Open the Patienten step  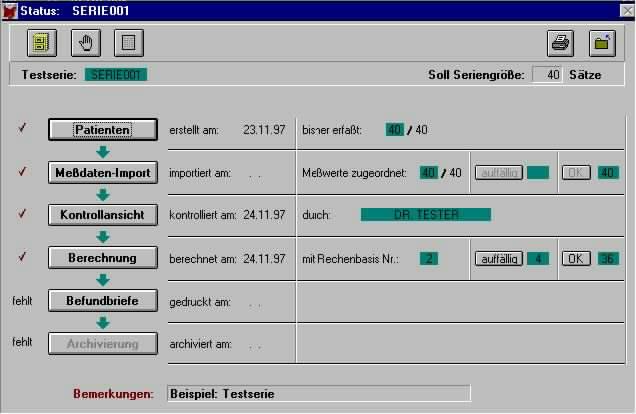[x=103, y=130]
